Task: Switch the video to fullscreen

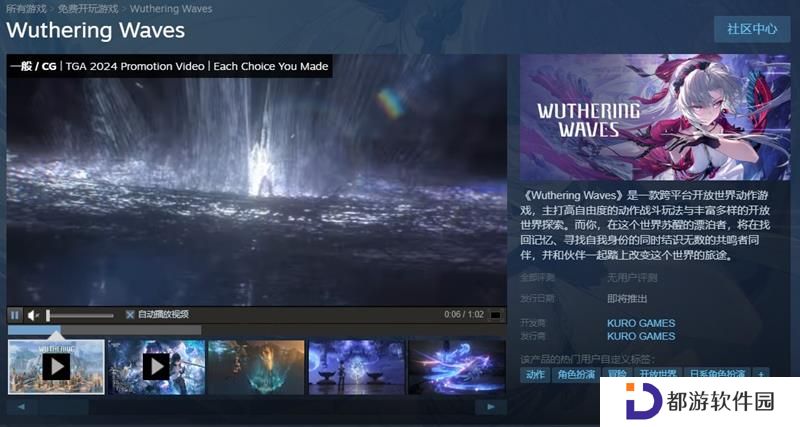Action: 495,315
